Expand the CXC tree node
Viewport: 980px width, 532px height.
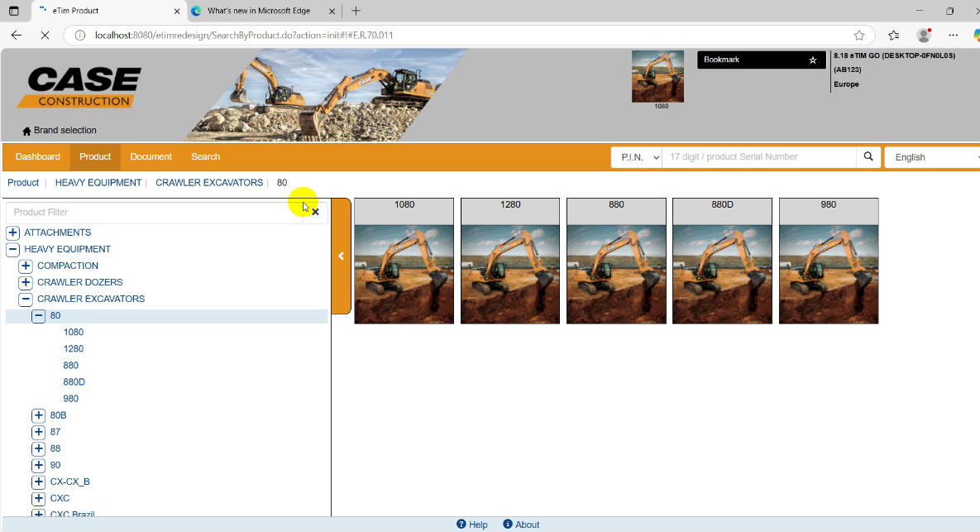(39, 498)
